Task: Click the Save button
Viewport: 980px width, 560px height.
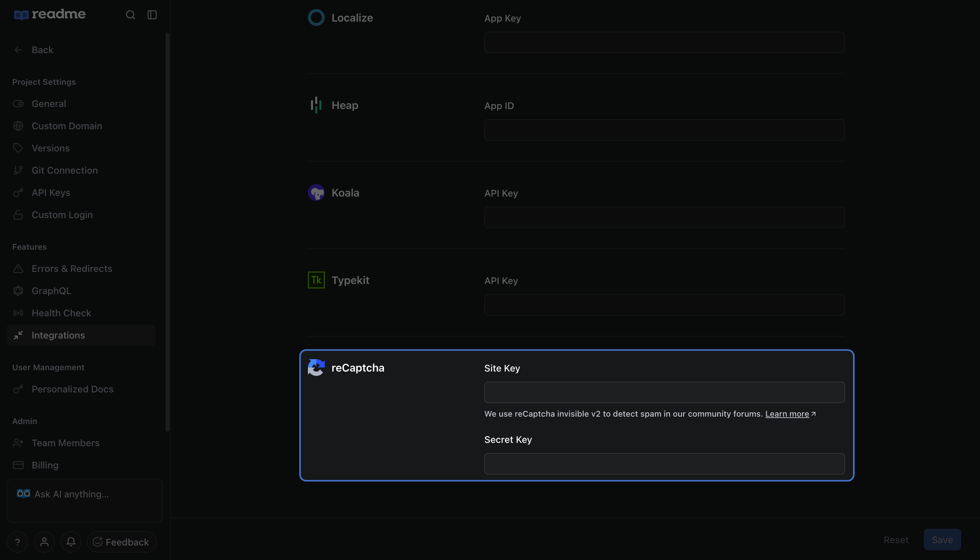Action: tap(942, 539)
